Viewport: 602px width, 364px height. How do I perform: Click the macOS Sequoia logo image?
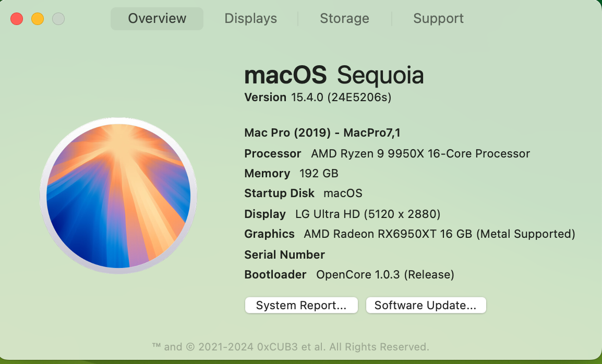coord(118,195)
